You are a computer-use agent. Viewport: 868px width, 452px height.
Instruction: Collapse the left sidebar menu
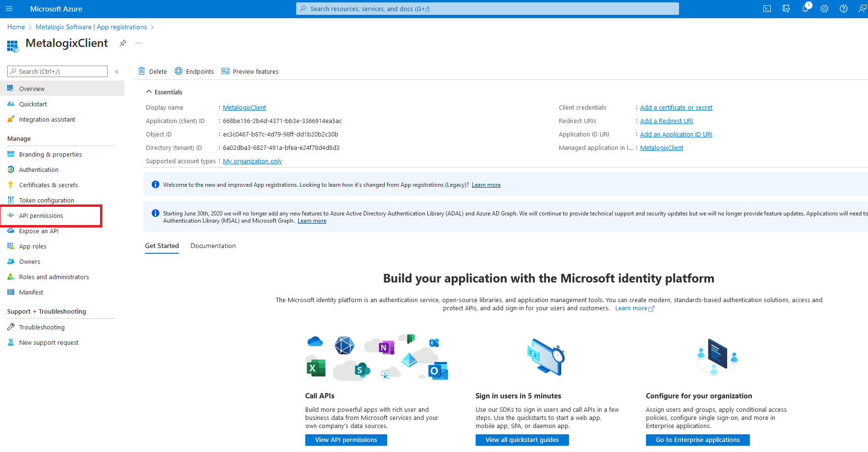coord(117,71)
